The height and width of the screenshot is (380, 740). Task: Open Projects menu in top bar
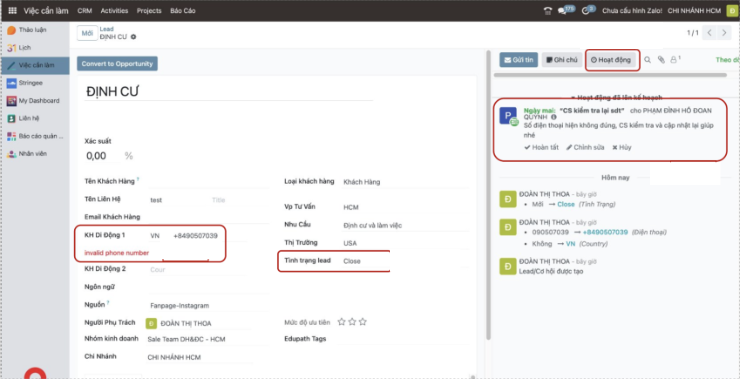[149, 10]
